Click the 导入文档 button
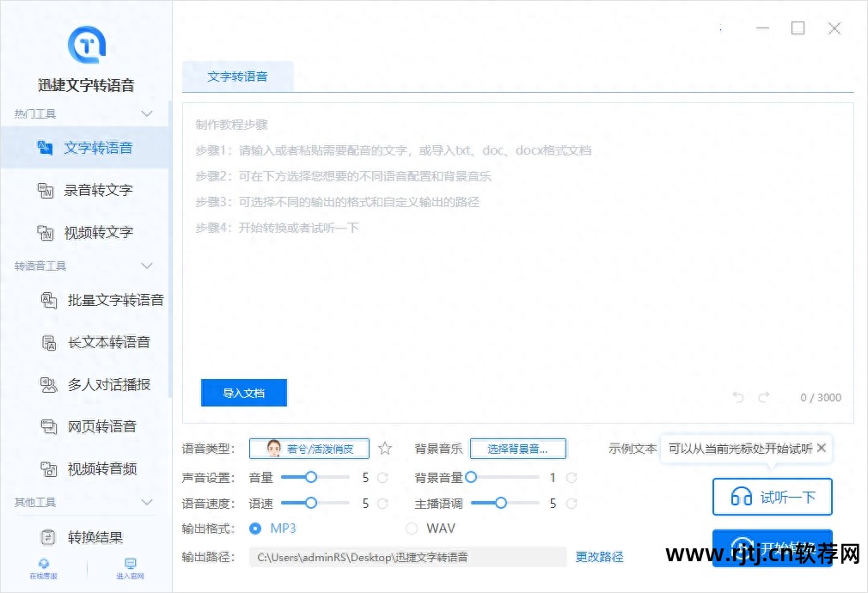The image size is (868, 593). click(x=243, y=393)
